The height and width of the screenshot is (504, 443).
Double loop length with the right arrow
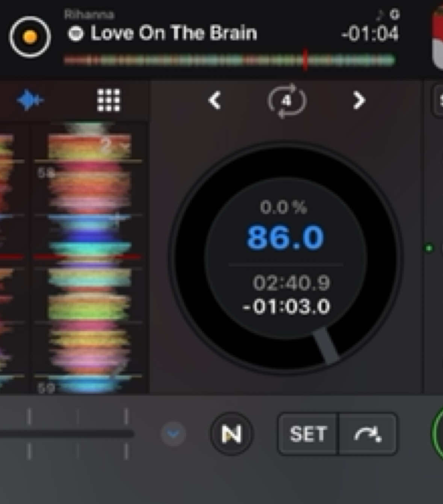pos(359,100)
